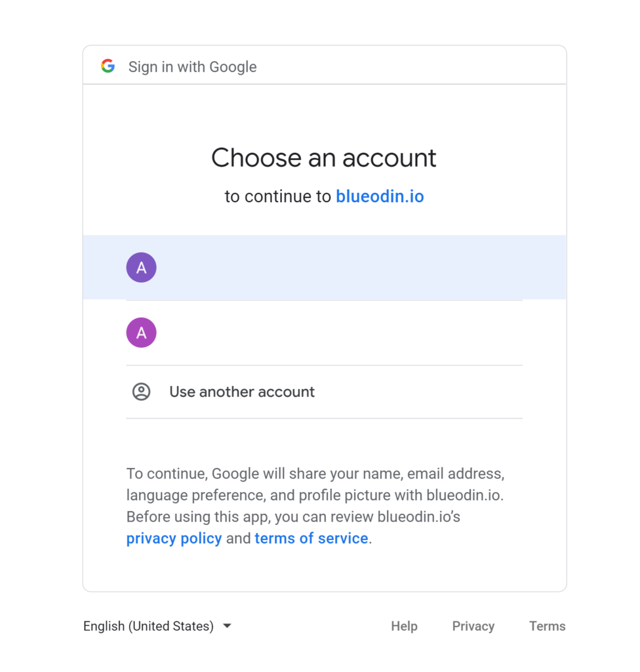Viewport: 640px width, 672px height.
Task: Review the privacy policy link
Action: (x=174, y=538)
